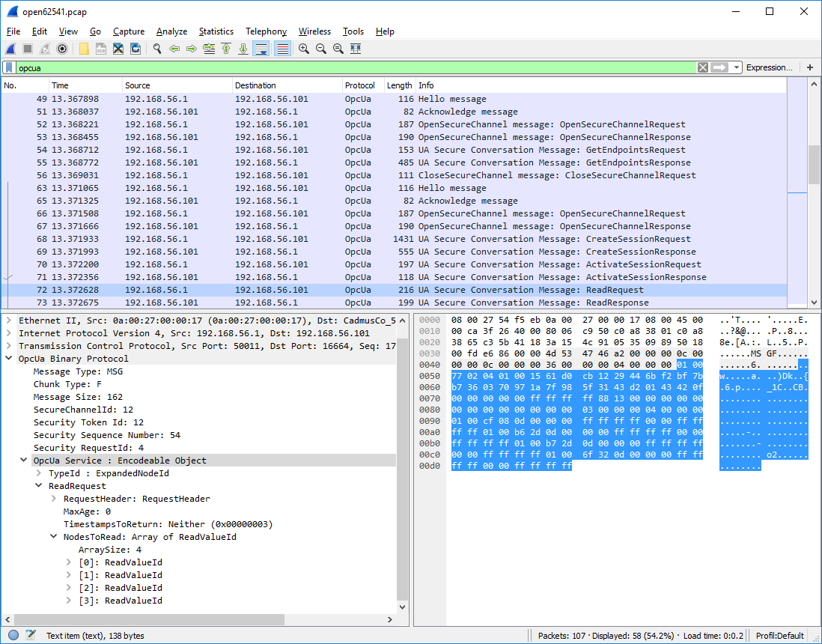Open capture options with the gear icon
Screen dimensions: 822x644
[x=61, y=48]
